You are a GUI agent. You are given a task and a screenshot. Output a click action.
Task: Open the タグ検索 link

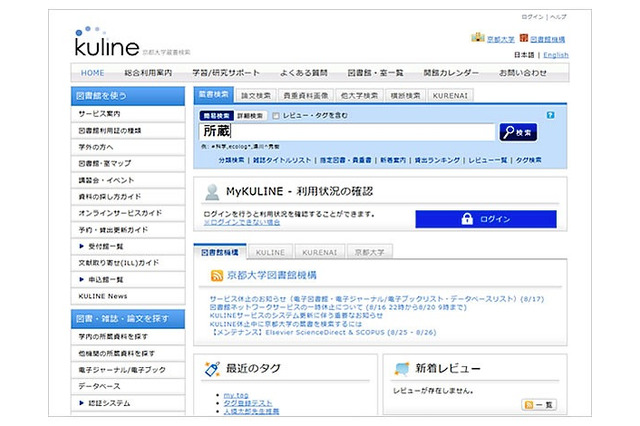pos(528,160)
